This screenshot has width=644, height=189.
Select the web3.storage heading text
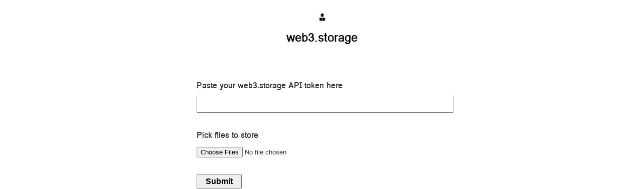[322, 38]
